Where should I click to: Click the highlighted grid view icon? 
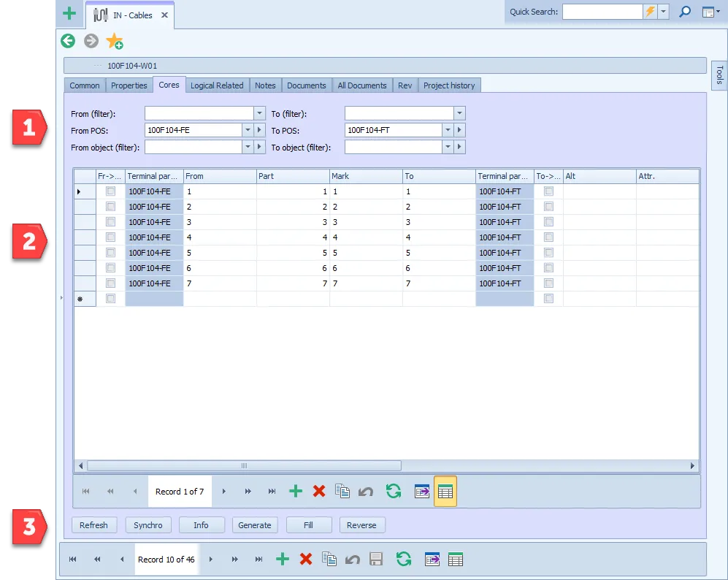click(445, 492)
